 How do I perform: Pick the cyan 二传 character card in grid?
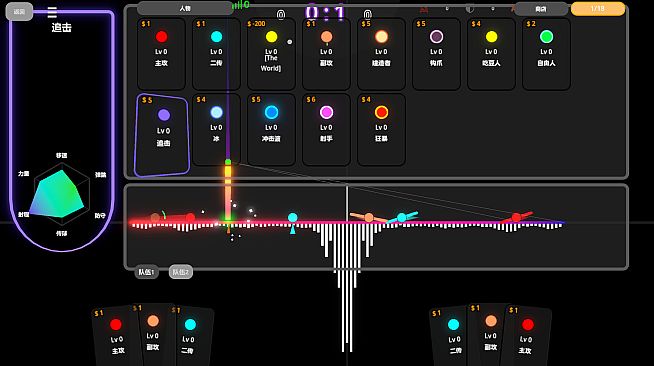coord(216,54)
